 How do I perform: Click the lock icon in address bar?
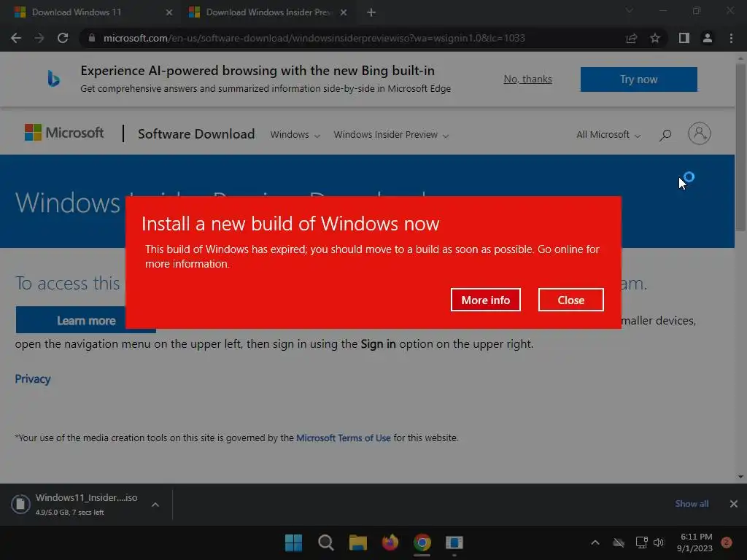pyautogui.click(x=91, y=38)
